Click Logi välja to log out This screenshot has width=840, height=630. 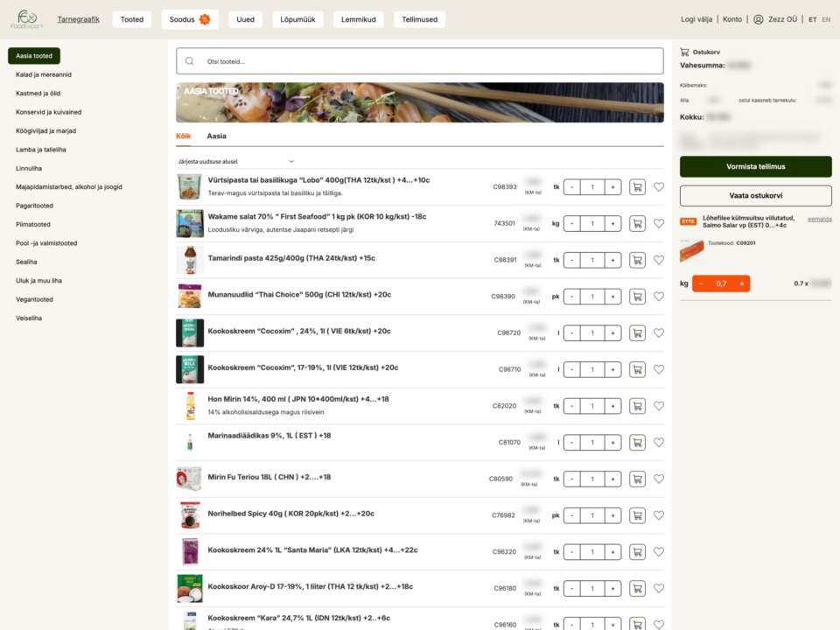pos(696,19)
